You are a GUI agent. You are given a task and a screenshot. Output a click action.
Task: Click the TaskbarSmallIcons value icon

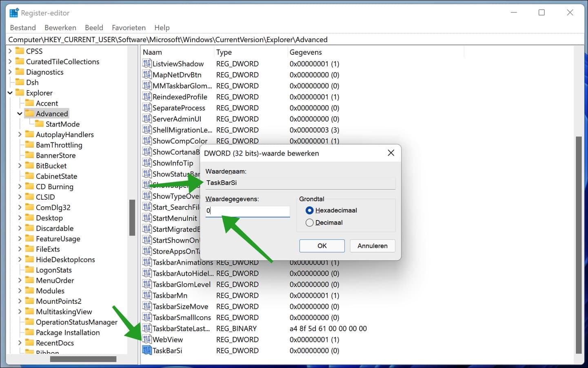click(147, 317)
